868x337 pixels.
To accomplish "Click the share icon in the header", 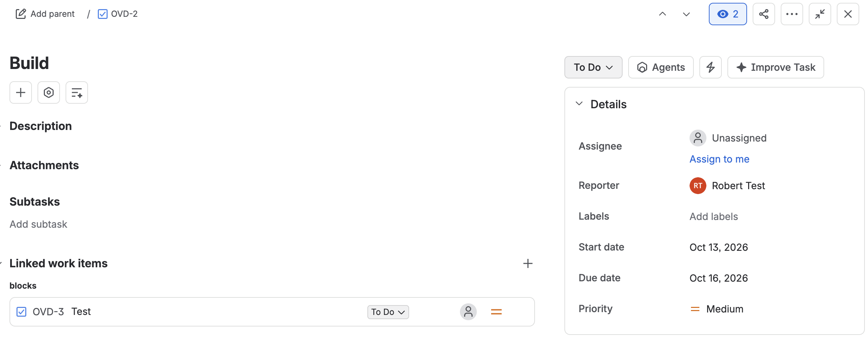I will point(764,14).
